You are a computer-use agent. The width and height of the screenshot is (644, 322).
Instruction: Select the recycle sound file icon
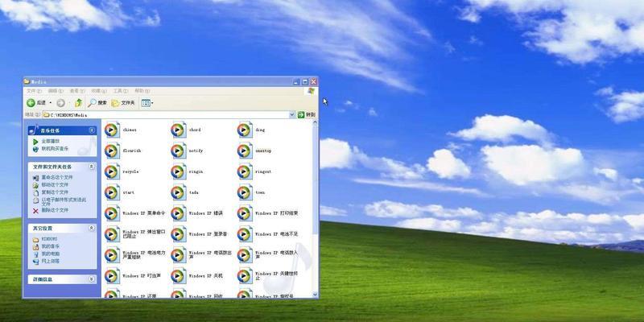(112, 171)
